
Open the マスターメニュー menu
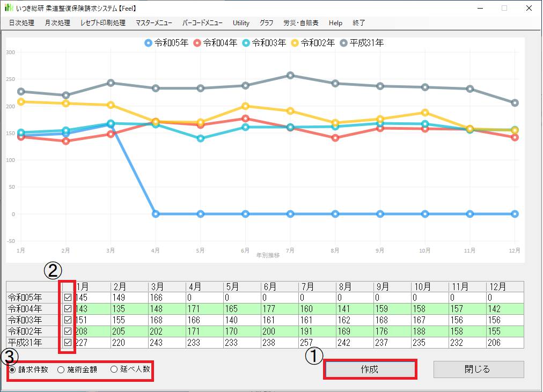click(x=153, y=23)
